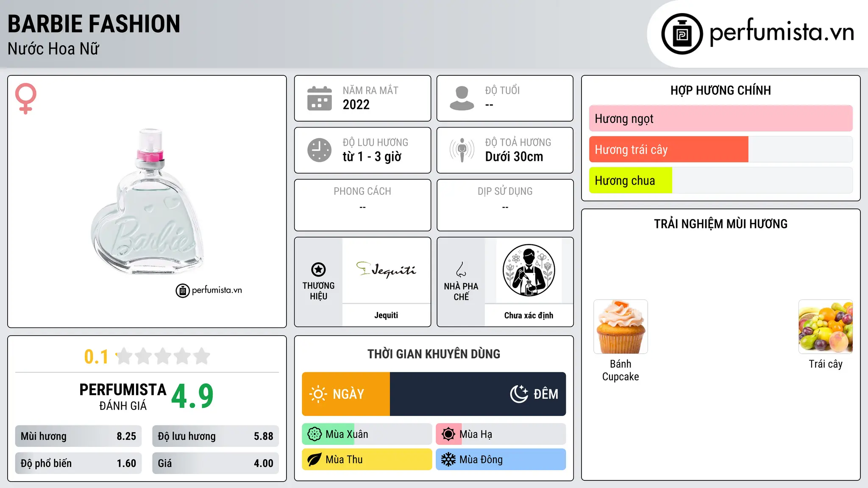Click the sun icon in the Ngày bar
Image resolution: width=868 pixels, height=488 pixels.
[318, 394]
